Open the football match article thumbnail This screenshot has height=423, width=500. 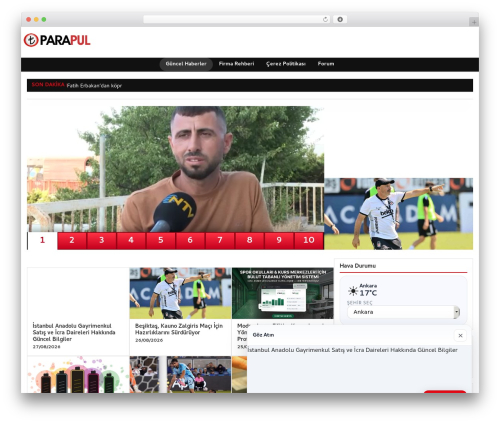(180, 375)
